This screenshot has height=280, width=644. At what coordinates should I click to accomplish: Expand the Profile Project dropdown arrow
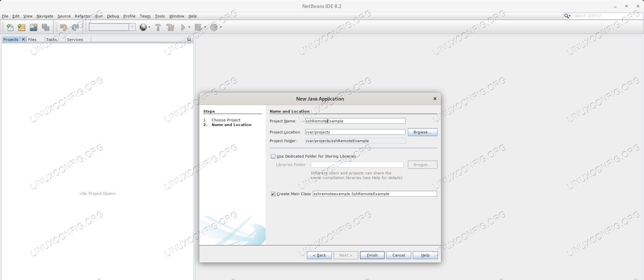click(221, 27)
